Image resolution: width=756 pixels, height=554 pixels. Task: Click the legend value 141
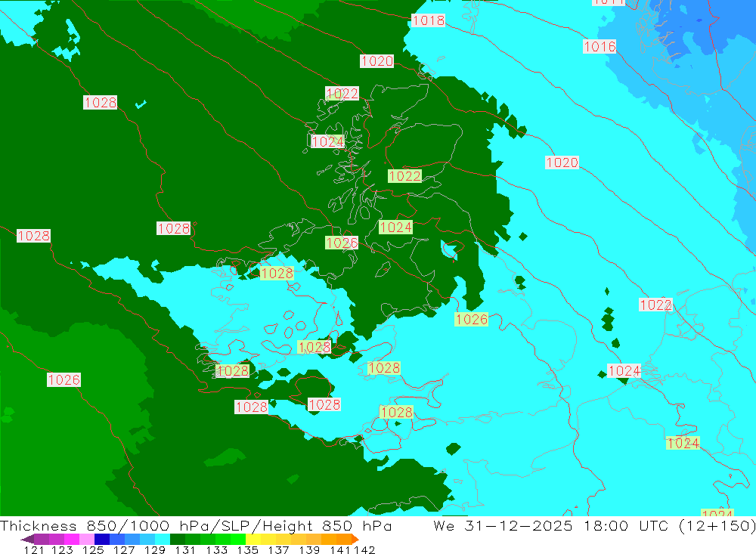pos(340,550)
